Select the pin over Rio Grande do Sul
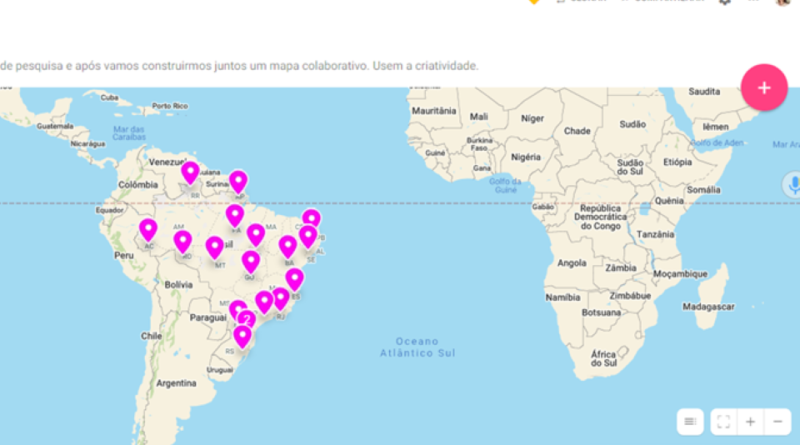Image resolution: width=800 pixels, height=445 pixels. coord(241,336)
